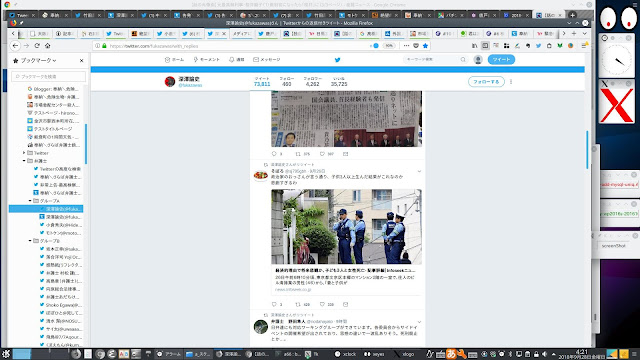
Task: Click the Japanese input あ tray icon
Action: pos(451,354)
